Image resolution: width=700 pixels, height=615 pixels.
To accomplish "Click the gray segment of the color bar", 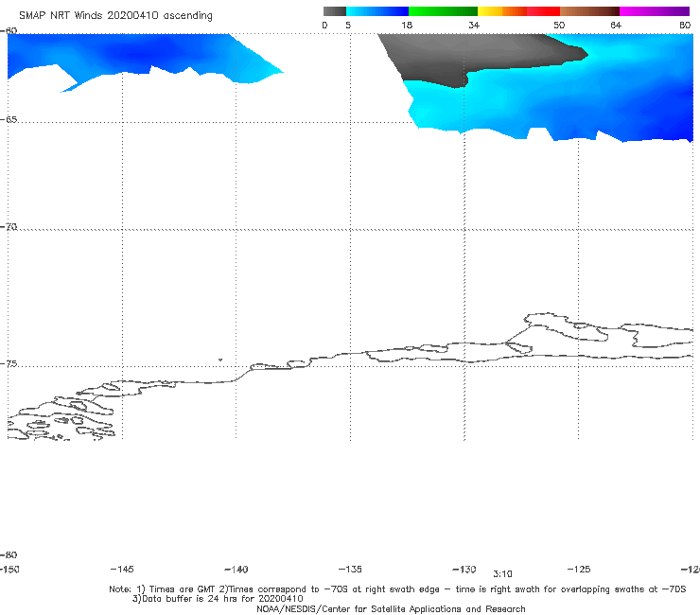I will pyautogui.click(x=334, y=11).
